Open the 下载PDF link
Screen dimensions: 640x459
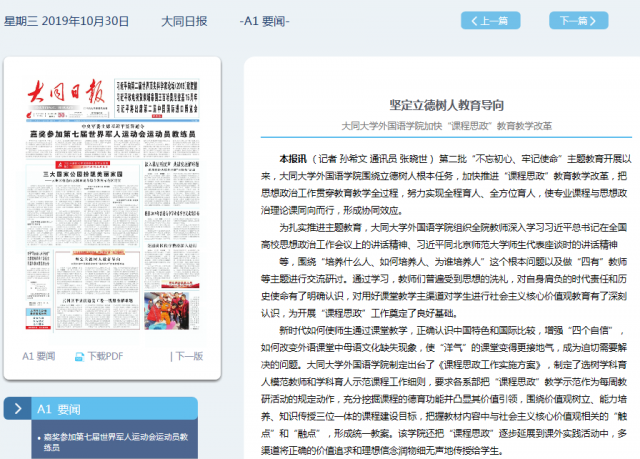(x=105, y=356)
